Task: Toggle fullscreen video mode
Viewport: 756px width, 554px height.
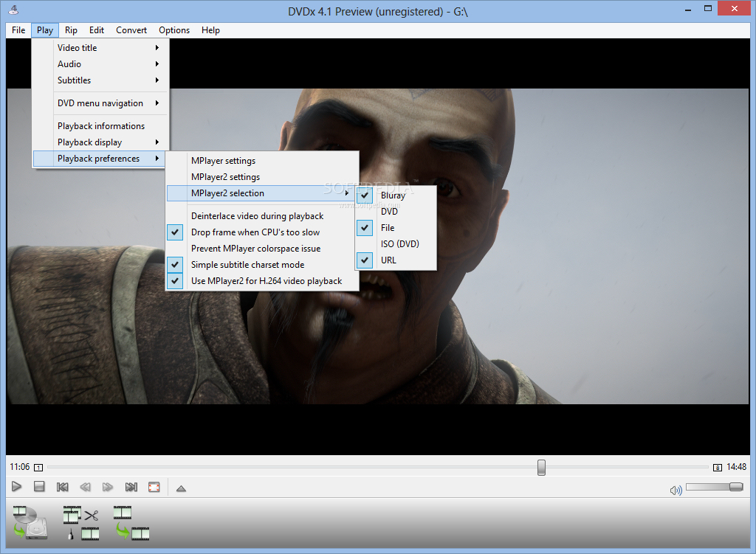Action: click(x=154, y=487)
